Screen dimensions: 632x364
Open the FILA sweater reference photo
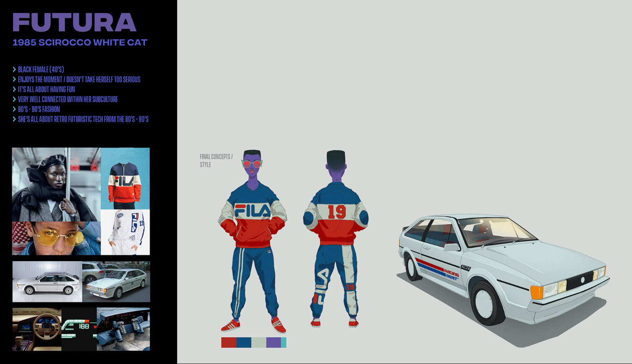tap(125, 178)
